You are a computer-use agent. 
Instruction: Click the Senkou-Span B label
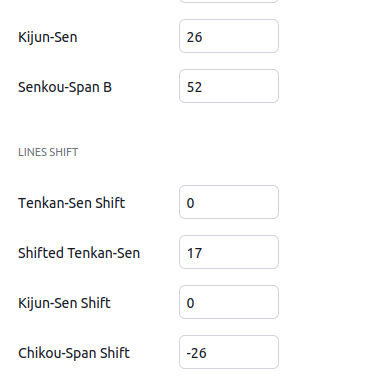click(65, 87)
